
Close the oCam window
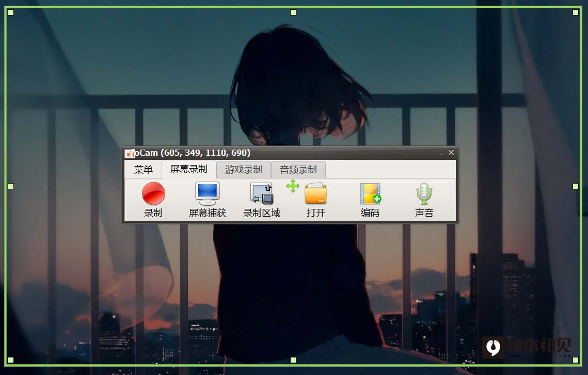[x=451, y=153]
